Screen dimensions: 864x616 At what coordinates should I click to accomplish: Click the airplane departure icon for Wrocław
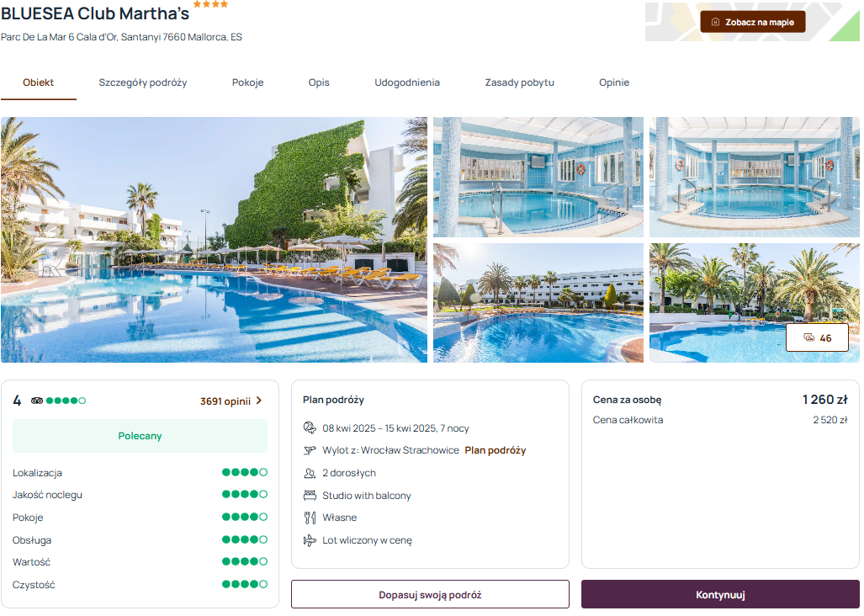click(310, 452)
